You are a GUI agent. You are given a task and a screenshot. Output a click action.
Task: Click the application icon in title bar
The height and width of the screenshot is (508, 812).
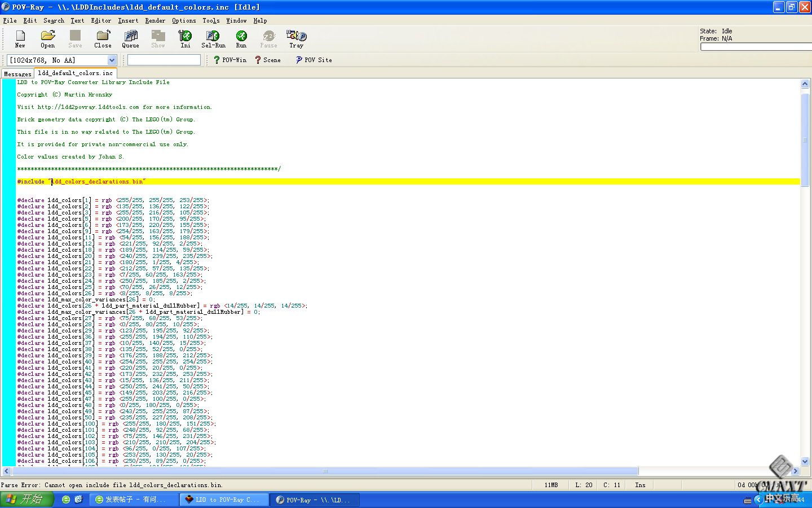pyautogui.click(x=6, y=7)
